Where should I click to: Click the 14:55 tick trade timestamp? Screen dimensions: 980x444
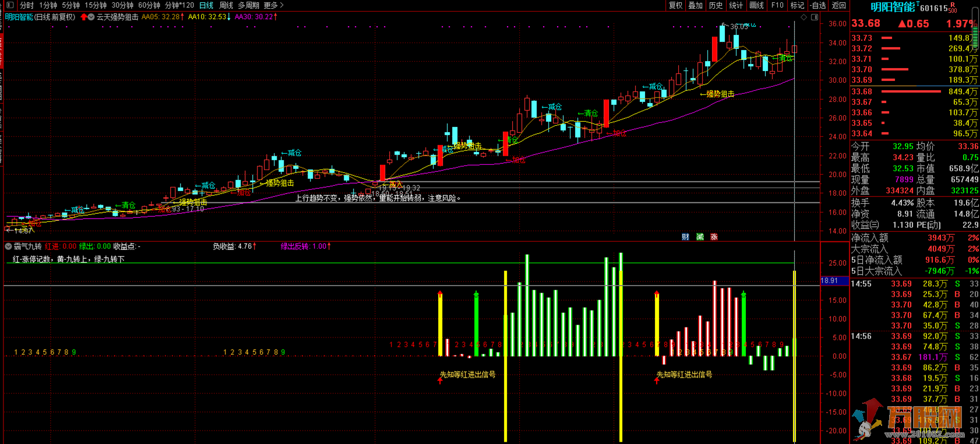pos(861,284)
